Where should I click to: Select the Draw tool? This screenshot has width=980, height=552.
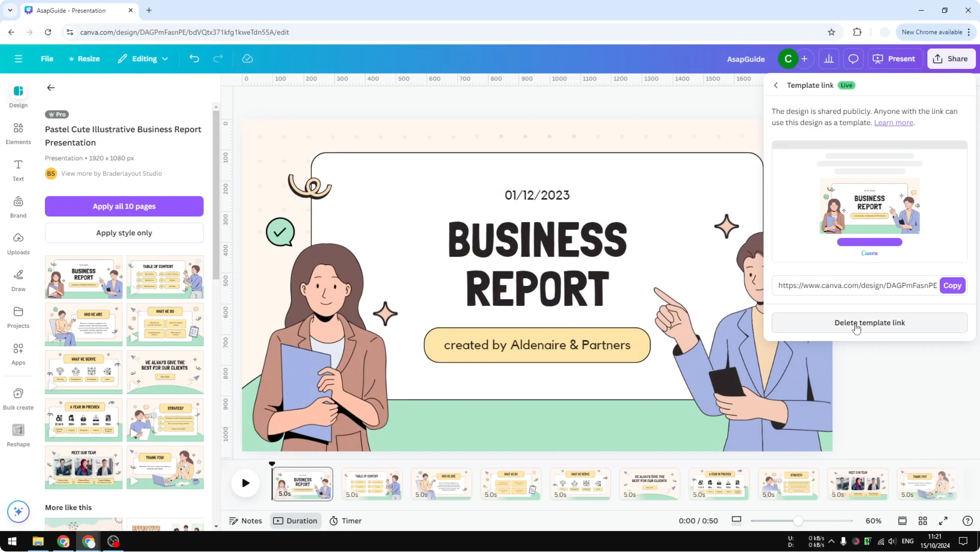click(x=18, y=280)
